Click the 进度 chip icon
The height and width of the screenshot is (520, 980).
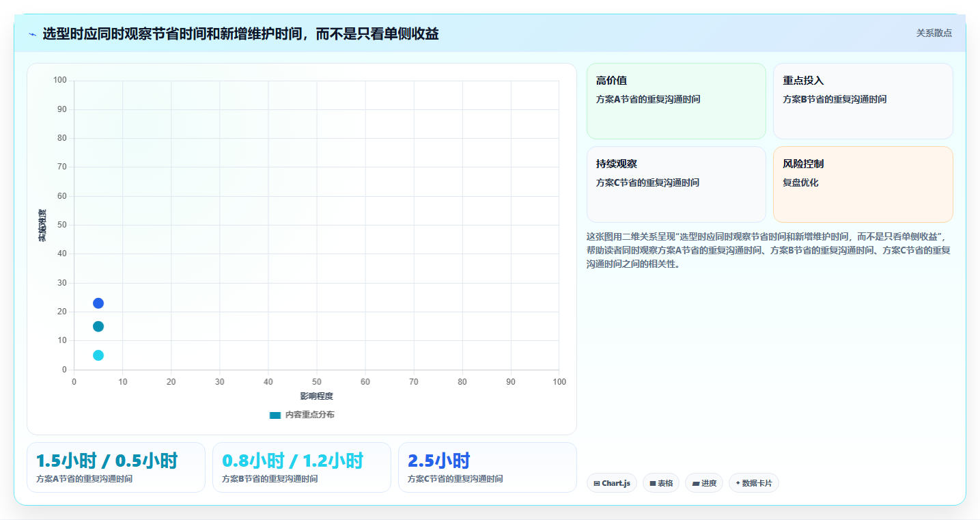pos(695,483)
